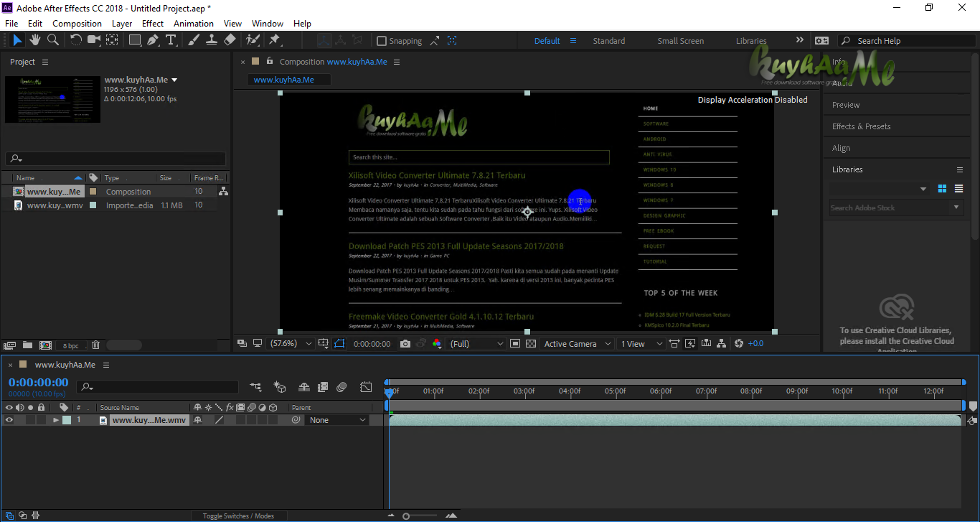Adjust the timeline zoom slider
This screenshot has height=522, width=980.
pyautogui.click(x=406, y=516)
